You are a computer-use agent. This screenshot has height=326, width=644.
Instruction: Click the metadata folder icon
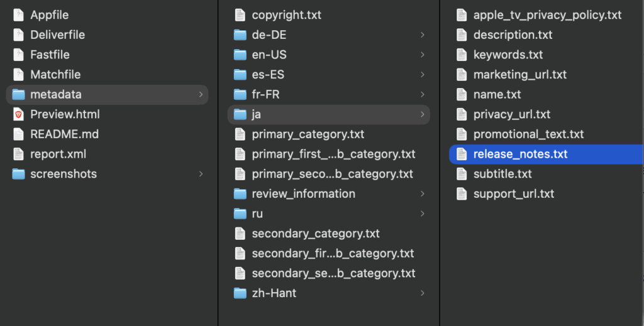18,94
